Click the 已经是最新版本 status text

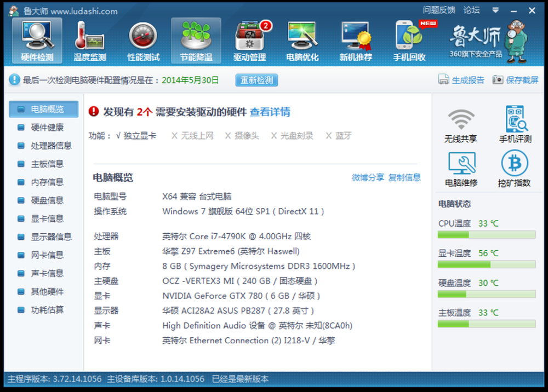tap(240, 379)
